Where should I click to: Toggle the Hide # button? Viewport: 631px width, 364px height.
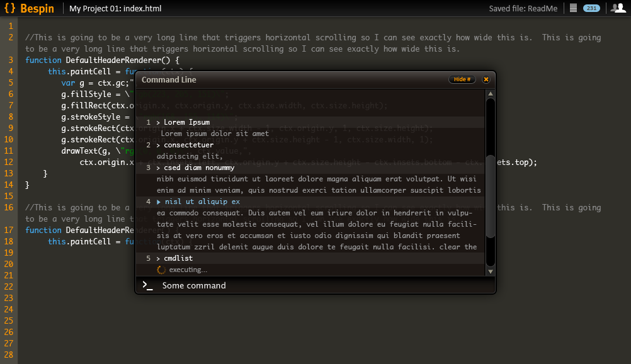click(462, 79)
